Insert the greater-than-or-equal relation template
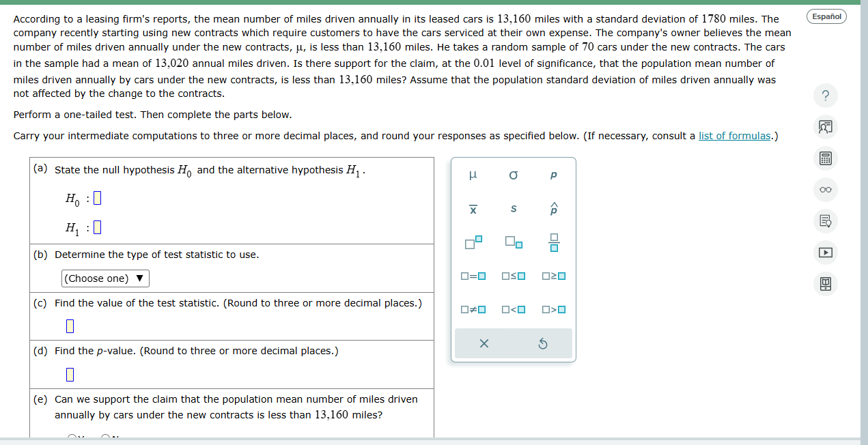 point(553,276)
